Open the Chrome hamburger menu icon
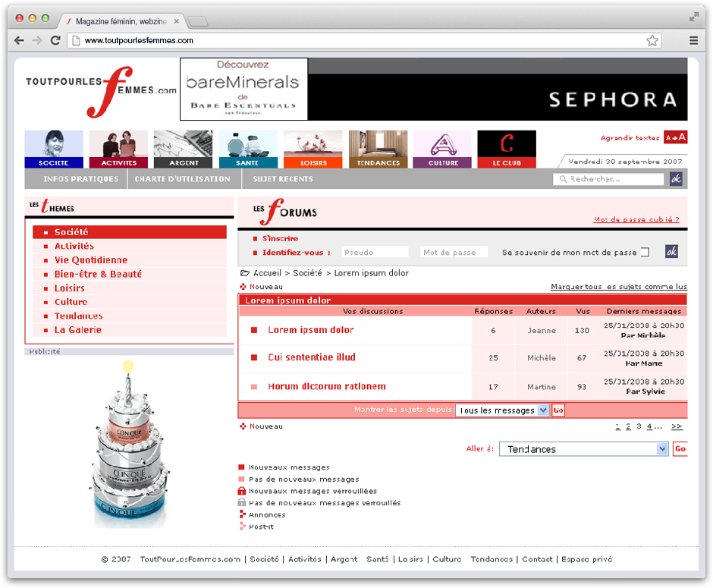Image resolution: width=713 pixels, height=588 pixels. (693, 40)
